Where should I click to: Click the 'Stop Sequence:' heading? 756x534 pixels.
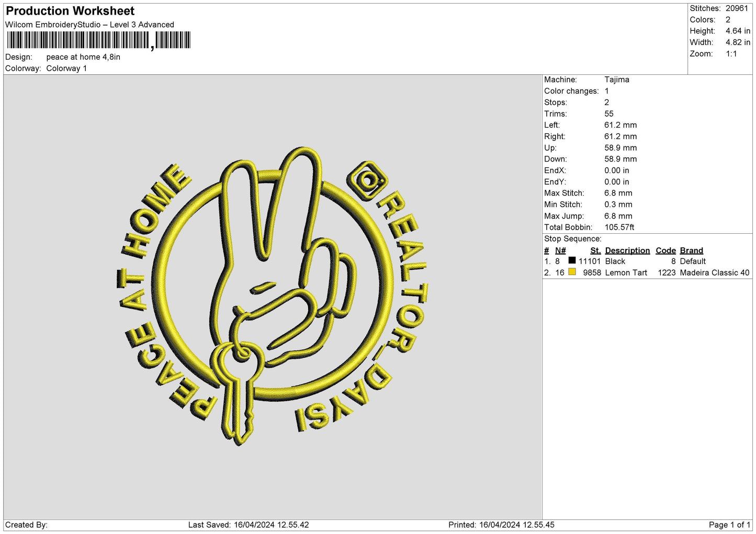tap(573, 239)
